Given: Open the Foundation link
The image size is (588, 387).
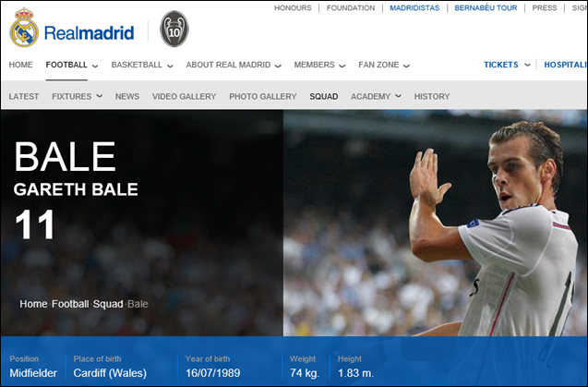Looking at the screenshot, I should (x=351, y=8).
